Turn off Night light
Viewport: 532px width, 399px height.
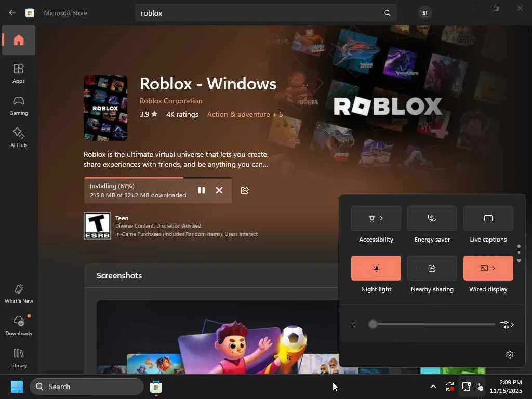pos(376,268)
